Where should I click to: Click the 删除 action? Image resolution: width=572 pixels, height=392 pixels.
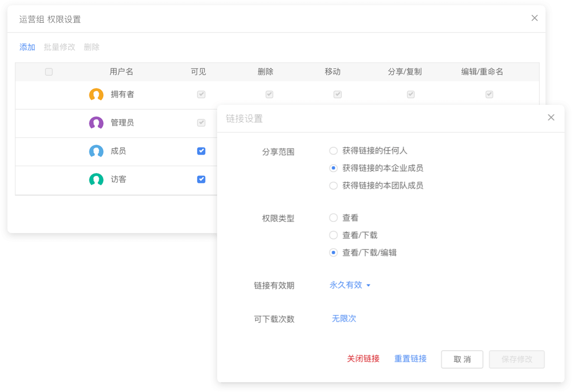click(x=92, y=47)
